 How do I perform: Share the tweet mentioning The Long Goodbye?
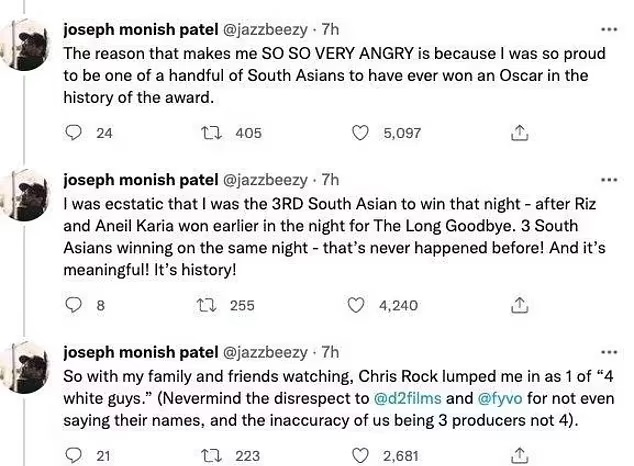point(519,306)
